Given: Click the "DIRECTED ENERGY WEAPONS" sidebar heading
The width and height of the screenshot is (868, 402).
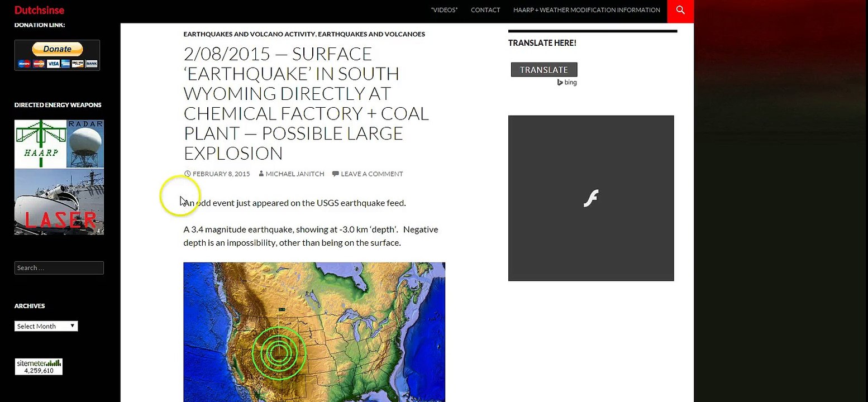Looking at the screenshot, I should 58,105.
